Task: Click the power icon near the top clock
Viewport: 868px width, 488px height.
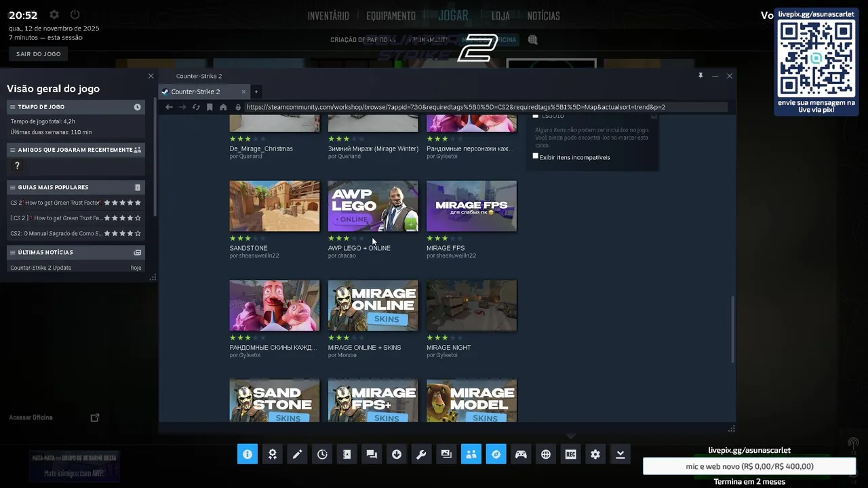Action: coord(75,15)
